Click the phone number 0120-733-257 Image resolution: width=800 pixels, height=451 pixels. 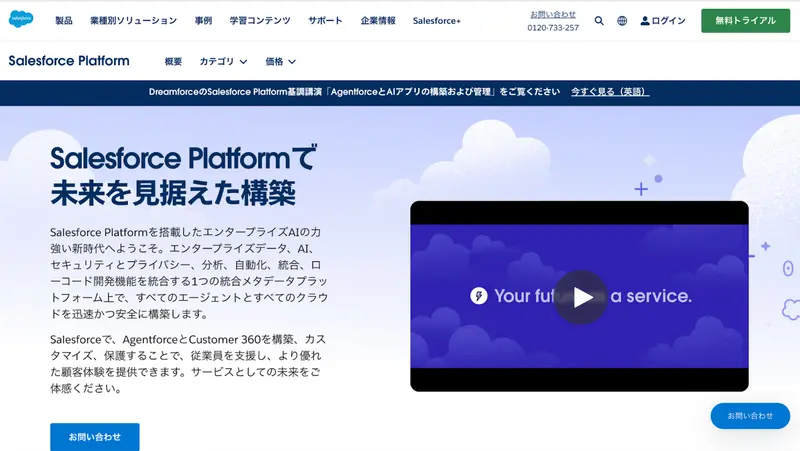click(553, 28)
